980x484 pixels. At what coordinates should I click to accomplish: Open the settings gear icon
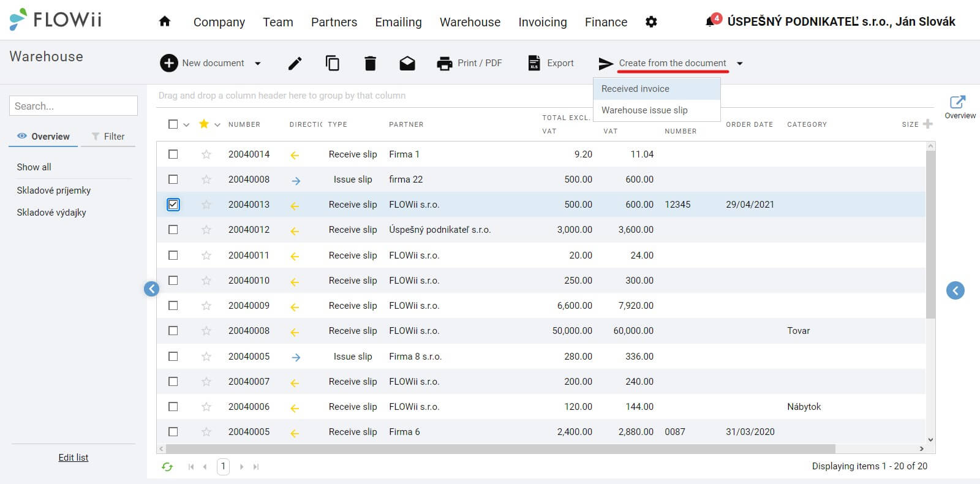pyautogui.click(x=651, y=22)
